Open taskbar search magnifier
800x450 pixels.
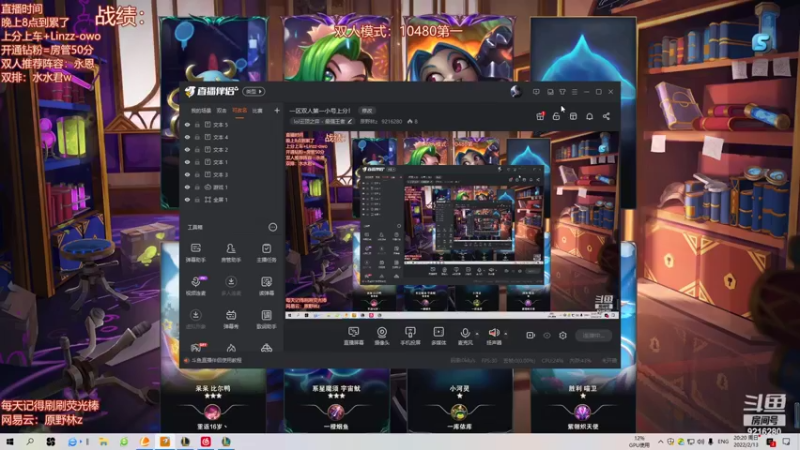tap(30, 442)
